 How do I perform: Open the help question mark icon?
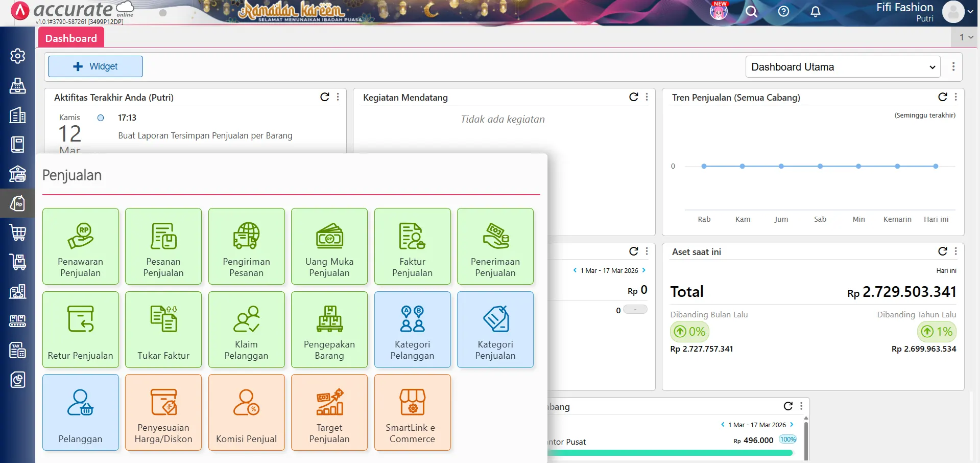tap(783, 11)
